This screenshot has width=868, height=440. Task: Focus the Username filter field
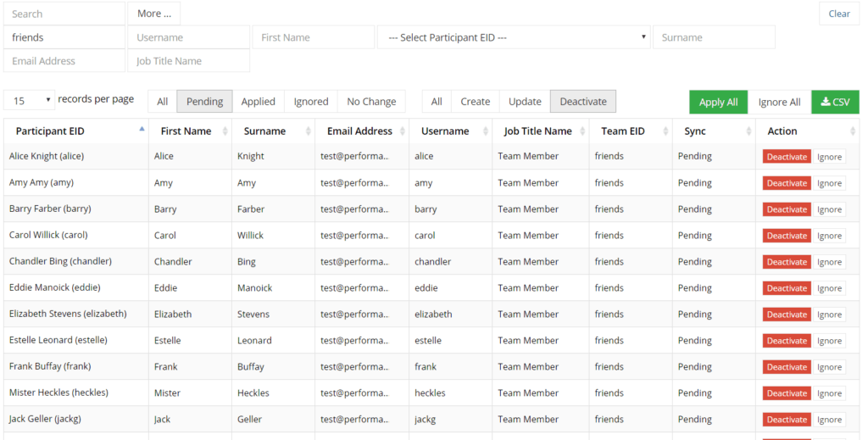189,37
